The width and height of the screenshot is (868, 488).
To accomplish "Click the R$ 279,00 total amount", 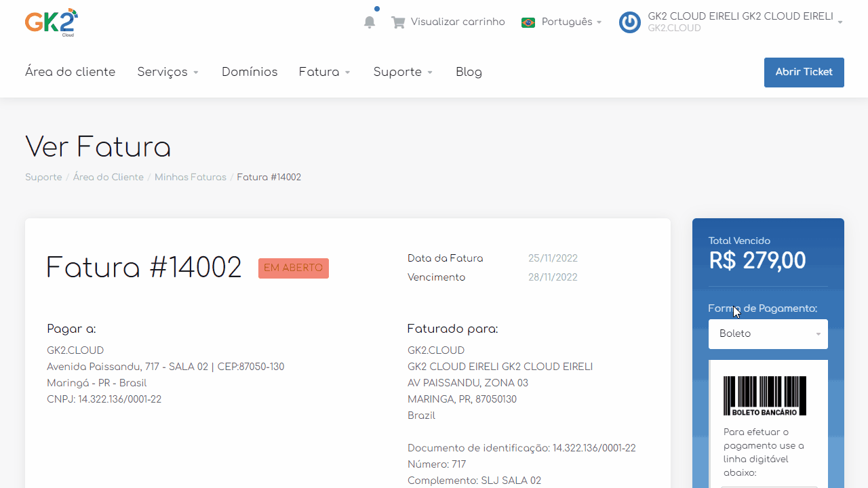I will (757, 261).
